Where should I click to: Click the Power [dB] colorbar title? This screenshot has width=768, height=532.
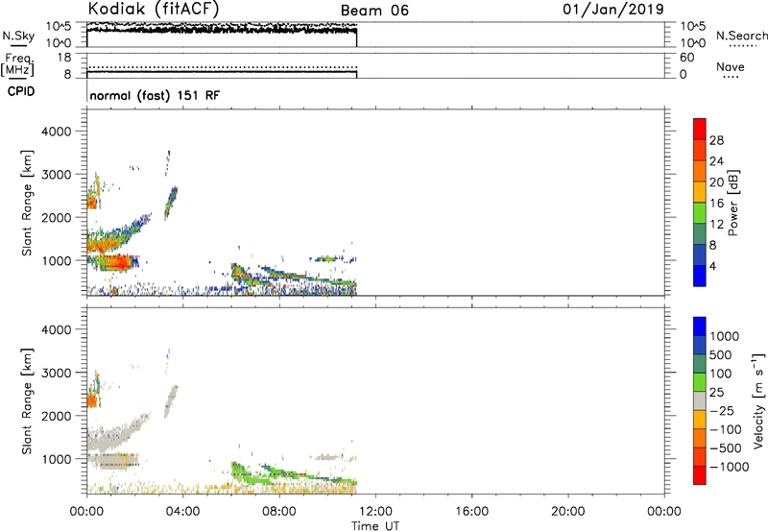click(x=732, y=203)
